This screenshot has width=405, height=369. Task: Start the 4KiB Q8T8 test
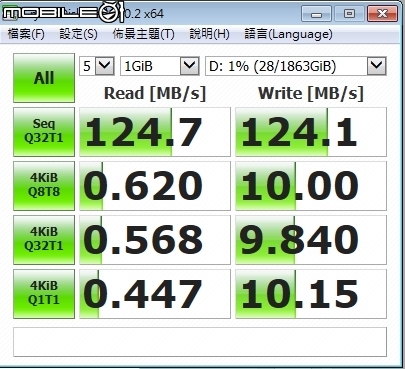[44, 186]
